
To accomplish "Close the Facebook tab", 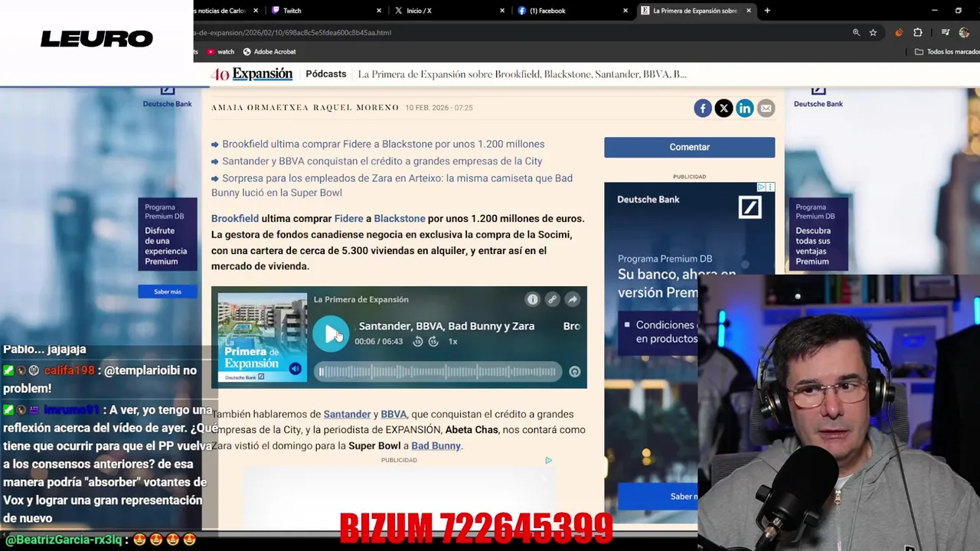I will coord(626,11).
